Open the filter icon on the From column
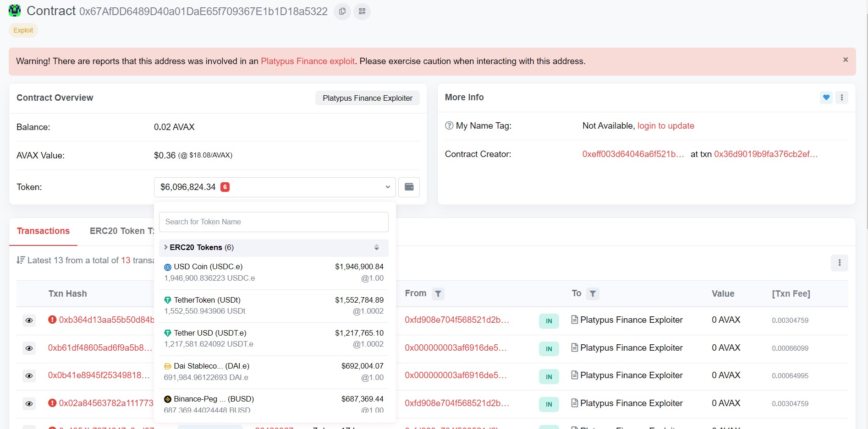The image size is (868, 429). [x=438, y=294]
